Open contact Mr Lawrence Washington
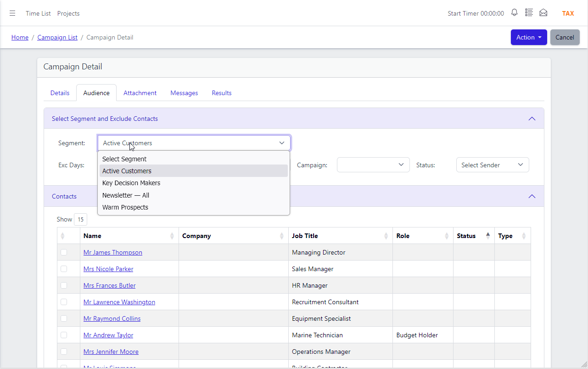 coord(119,302)
